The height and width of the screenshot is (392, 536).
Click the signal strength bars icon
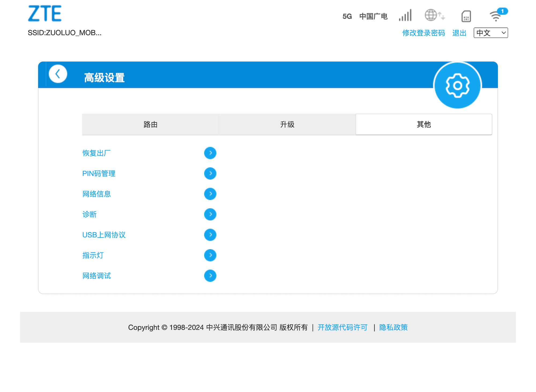click(405, 16)
